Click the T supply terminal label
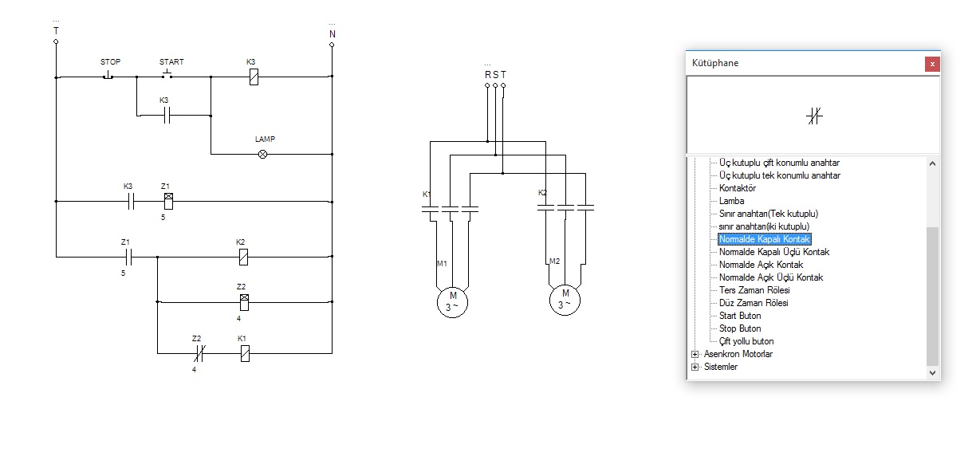Screen dimensions: 980x460 [x=56, y=30]
